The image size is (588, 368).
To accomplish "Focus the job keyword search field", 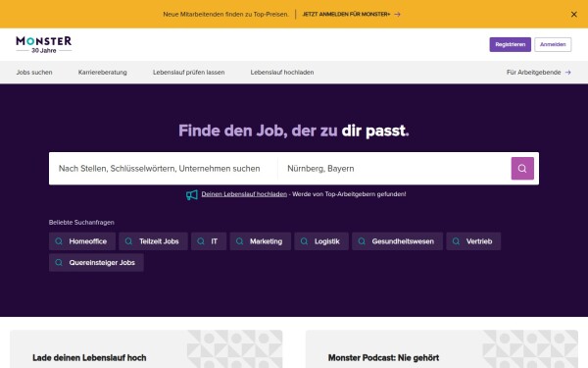I will coord(163,168).
